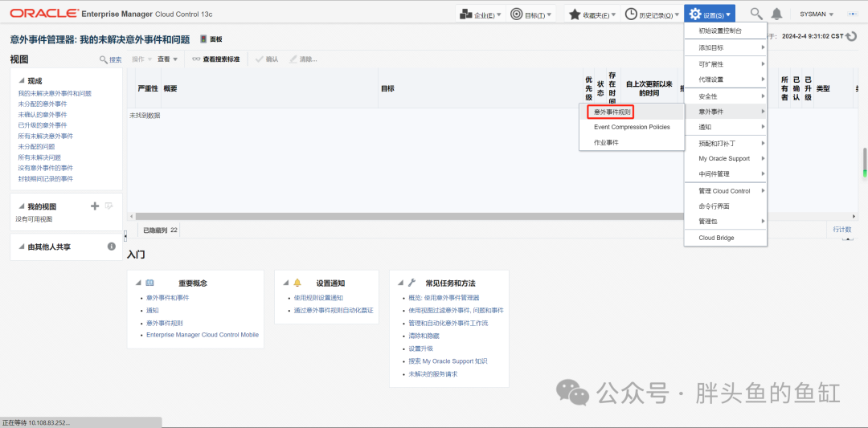Click the info icon in 由其他人共享
This screenshot has height=428, width=868.
coord(111,246)
